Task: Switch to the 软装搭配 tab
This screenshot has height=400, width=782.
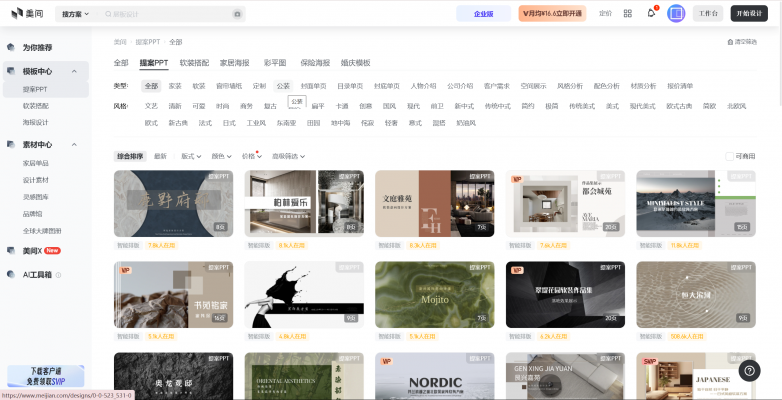Action: point(195,63)
